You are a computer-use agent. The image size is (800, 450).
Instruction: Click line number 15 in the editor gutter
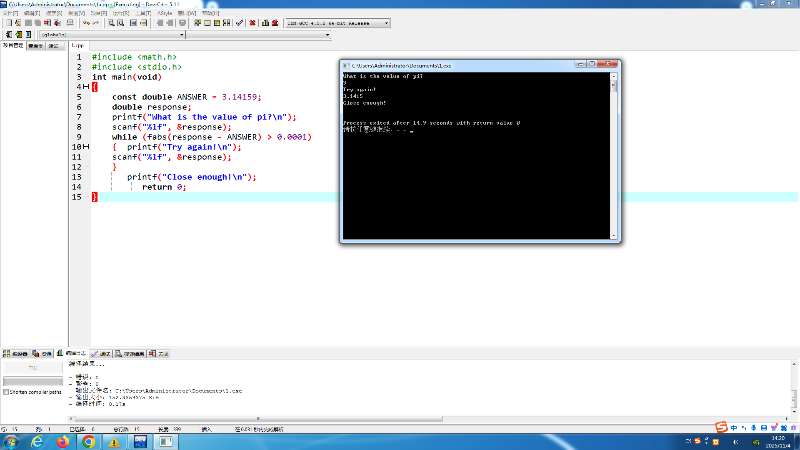click(x=77, y=197)
